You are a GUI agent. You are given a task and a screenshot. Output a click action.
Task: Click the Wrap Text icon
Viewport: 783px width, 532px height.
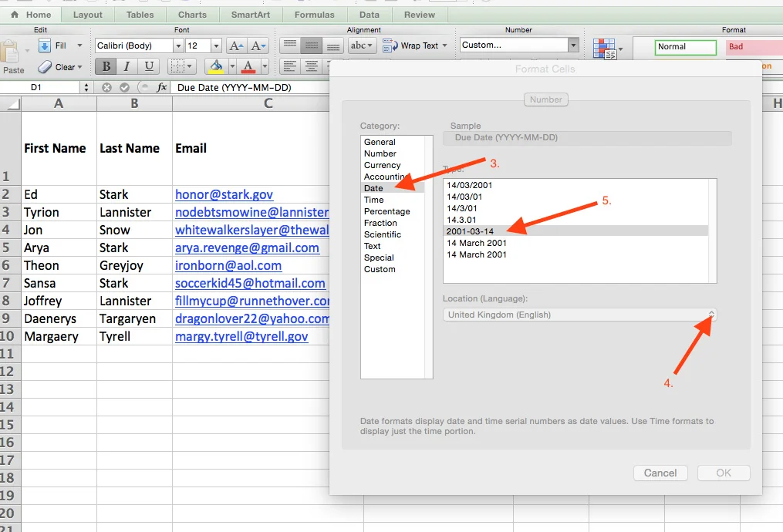pyautogui.click(x=390, y=46)
